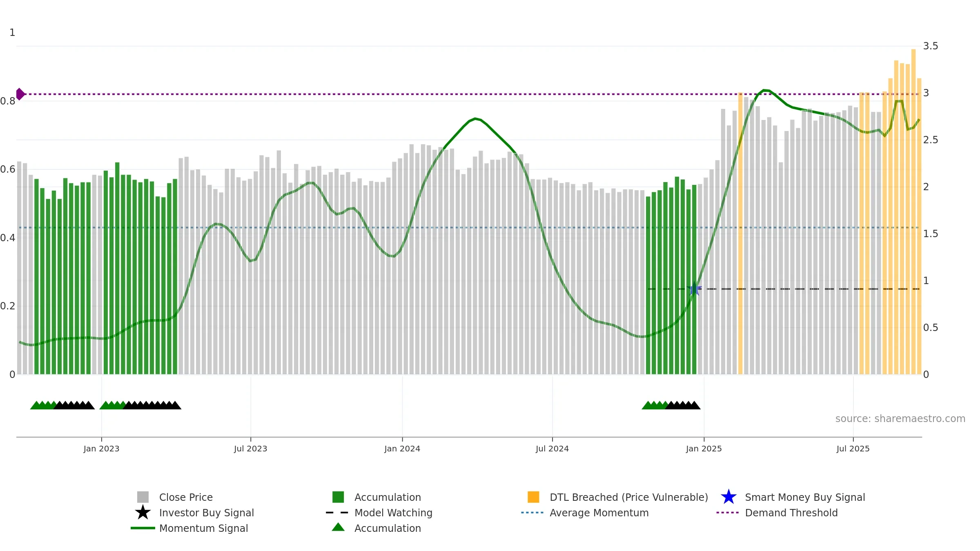
Task: Click the tallest orange bar in the chart
Action: coord(913,211)
